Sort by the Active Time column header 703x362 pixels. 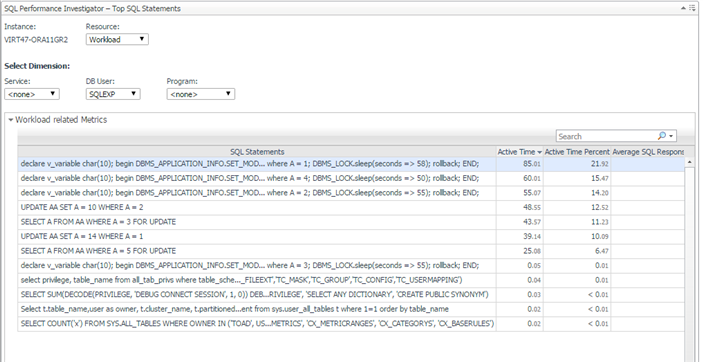coord(520,152)
